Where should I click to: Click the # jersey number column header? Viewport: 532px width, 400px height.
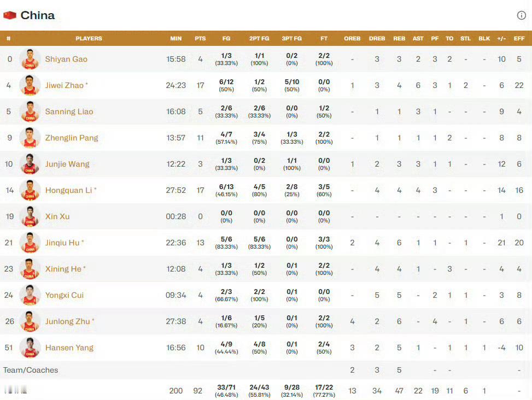(x=9, y=39)
